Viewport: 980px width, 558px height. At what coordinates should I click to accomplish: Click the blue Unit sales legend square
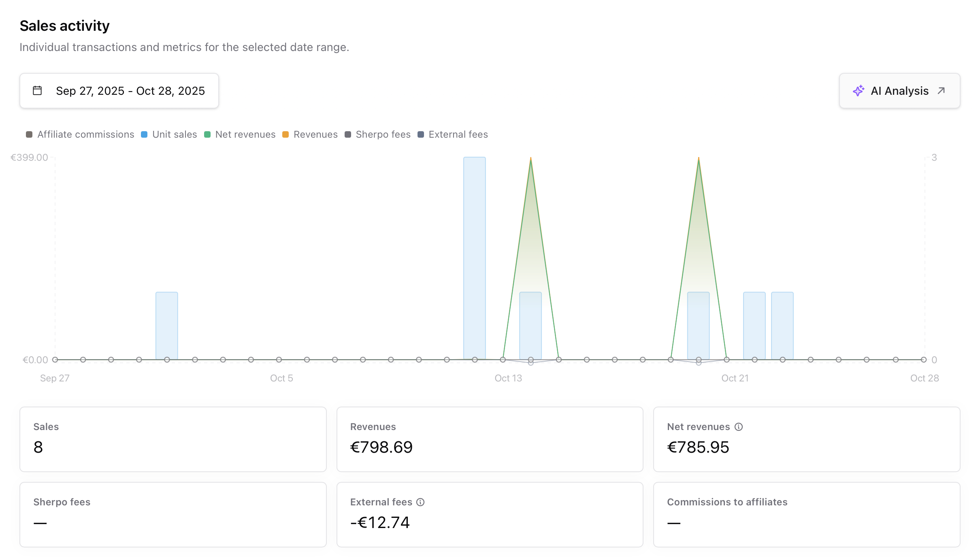144,134
